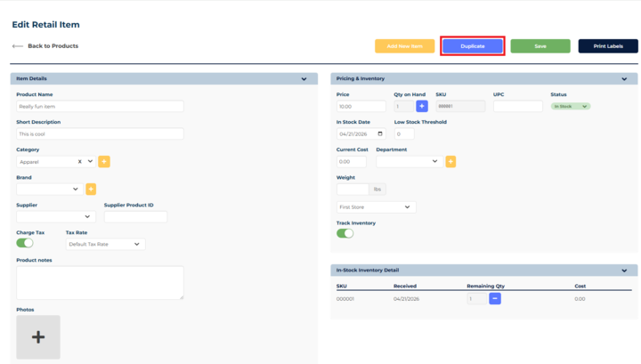
Task: Open the First Store location dropdown
Action: click(x=376, y=206)
